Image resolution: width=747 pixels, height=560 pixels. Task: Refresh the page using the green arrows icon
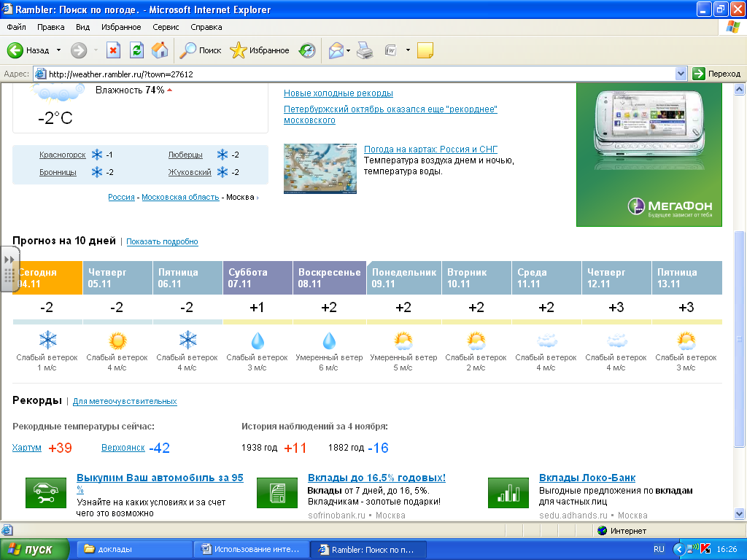(x=136, y=50)
